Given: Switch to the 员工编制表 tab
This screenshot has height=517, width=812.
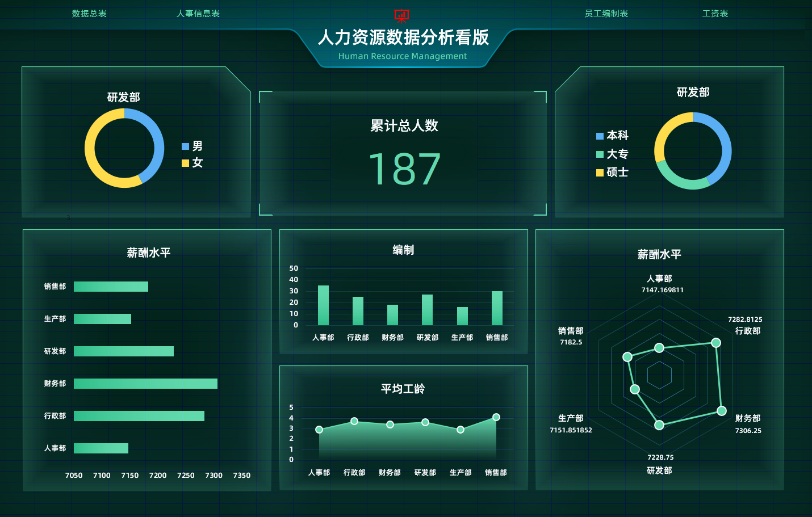Looking at the screenshot, I should coord(606,13).
